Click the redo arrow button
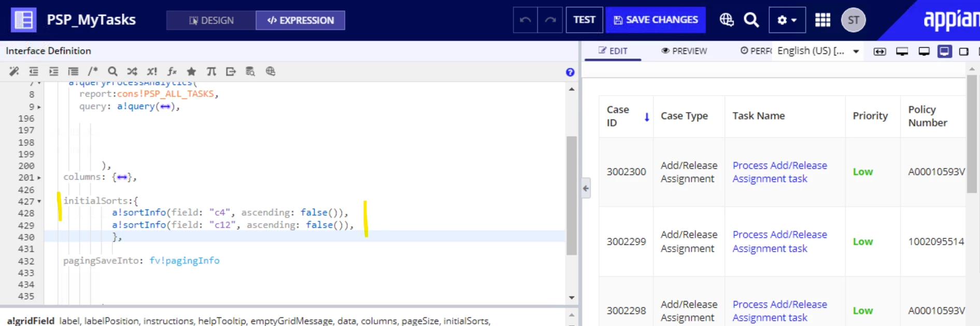This screenshot has height=326, width=980. pyautogui.click(x=550, y=20)
